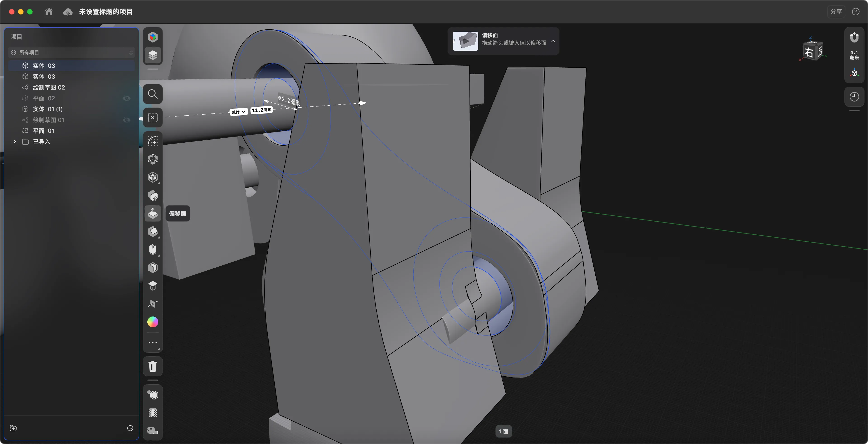Select 实体 01 (1) in item list

47,109
